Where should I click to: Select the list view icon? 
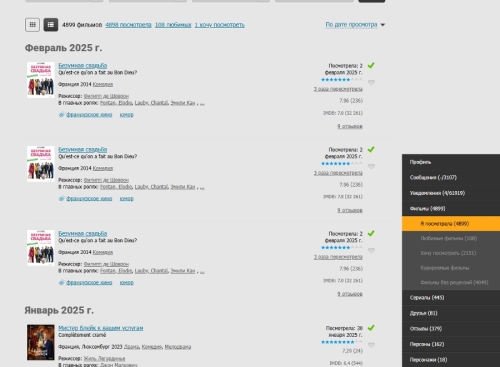(51, 25)
